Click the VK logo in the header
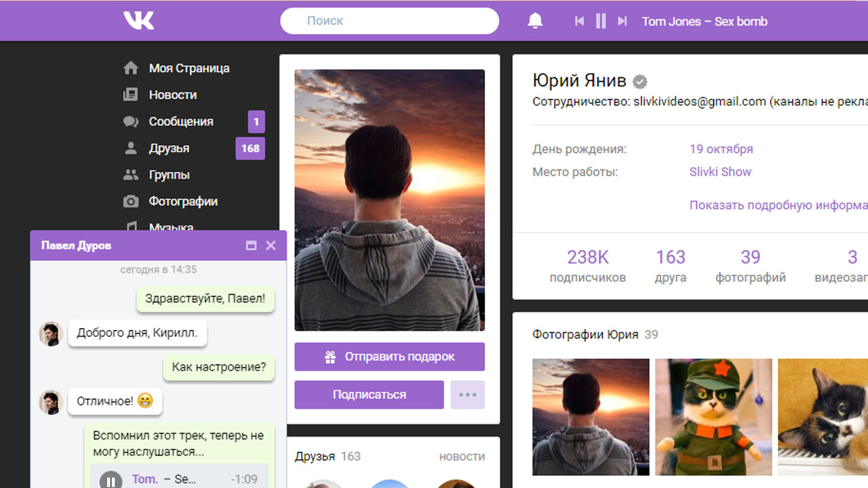 click(x=138, y=20)
